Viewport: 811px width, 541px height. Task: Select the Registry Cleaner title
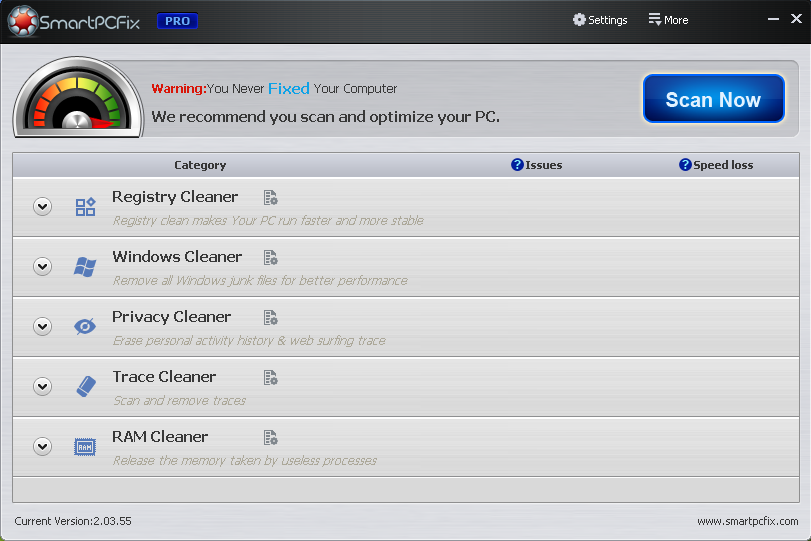(x=175, y=197)
